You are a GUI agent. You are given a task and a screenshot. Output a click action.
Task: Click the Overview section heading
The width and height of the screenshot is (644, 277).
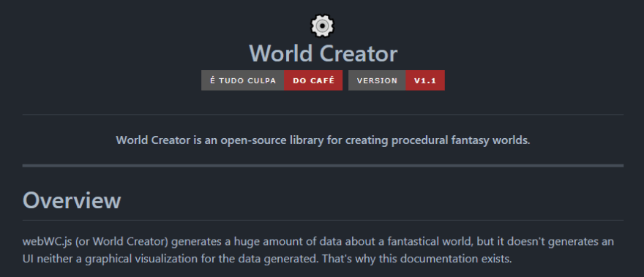coord(72,200)
